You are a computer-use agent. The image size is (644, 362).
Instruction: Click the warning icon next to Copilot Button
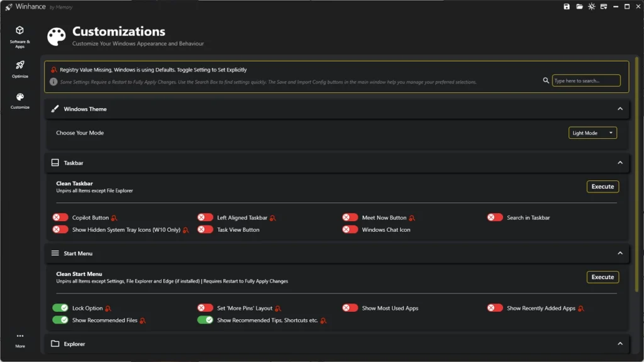tap(114, 218)
